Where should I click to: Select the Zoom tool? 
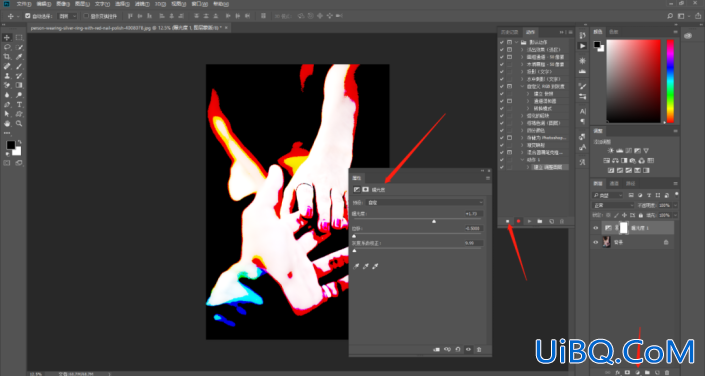pos(19,123)
